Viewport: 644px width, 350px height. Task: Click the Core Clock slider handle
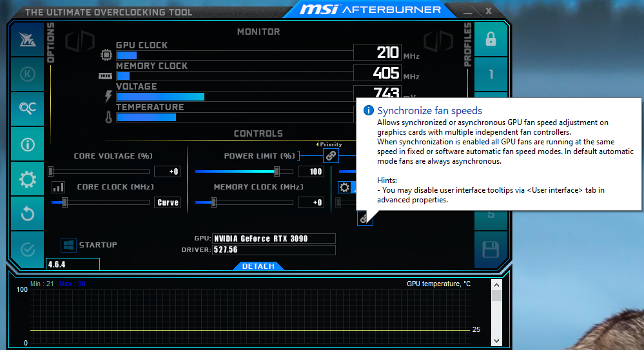coord(64,202)
